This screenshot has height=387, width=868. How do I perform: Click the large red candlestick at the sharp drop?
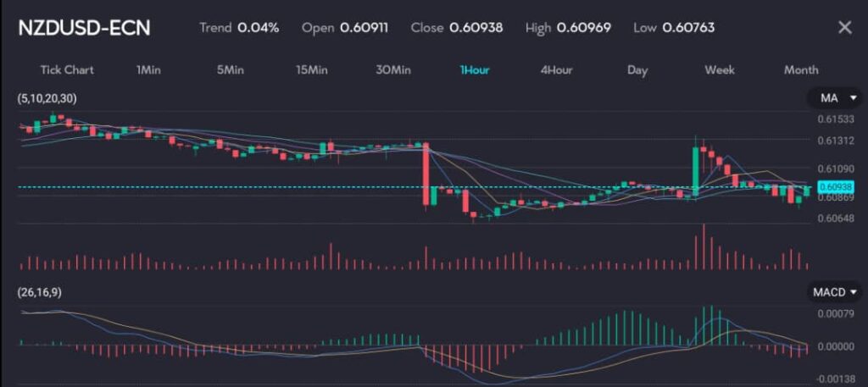click(426, 174)
